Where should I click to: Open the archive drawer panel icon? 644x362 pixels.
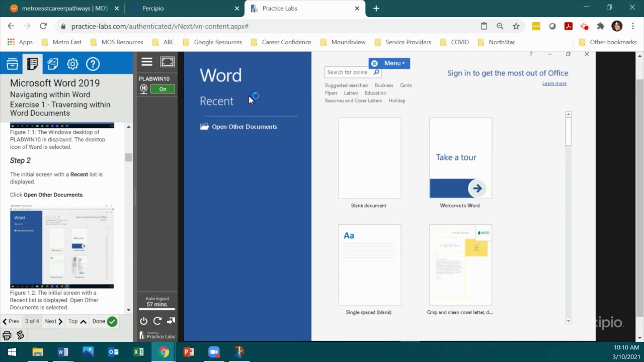pos(12,64)
